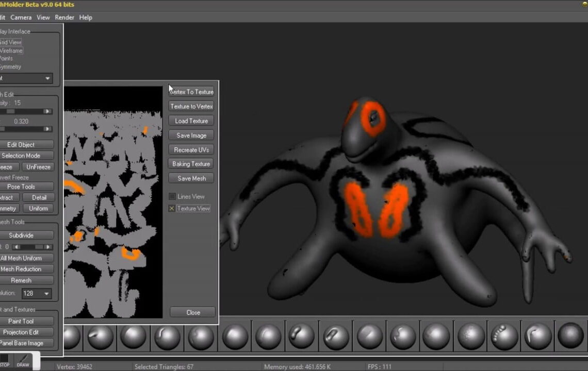Screen dimensions: 588x371
Task: Open the Camera menu
Action: coord(21,17)
